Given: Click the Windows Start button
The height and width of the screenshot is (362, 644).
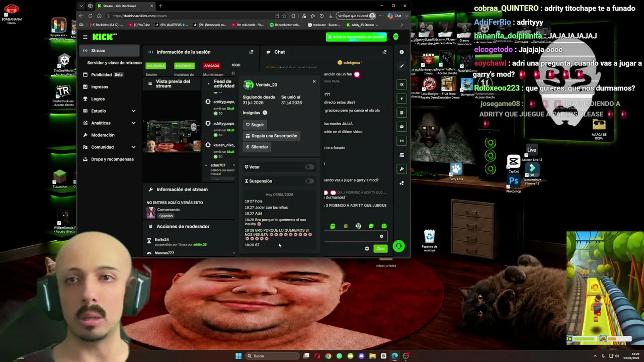Looking at the screenshot, I should point(238,356).
